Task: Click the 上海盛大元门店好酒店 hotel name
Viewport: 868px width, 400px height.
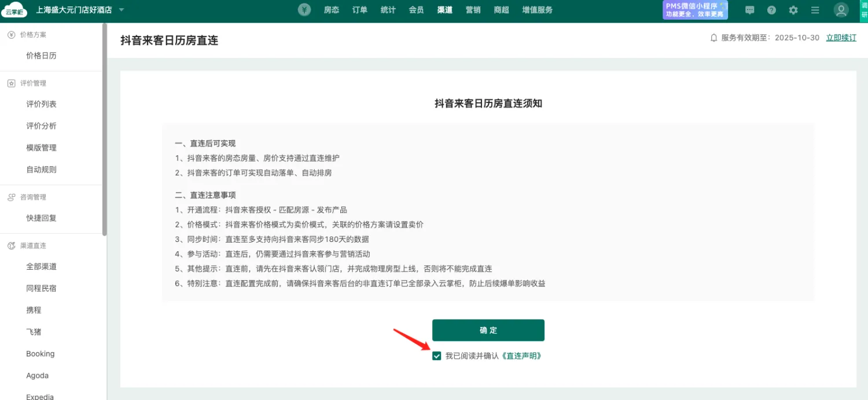Action: (74, 10)
